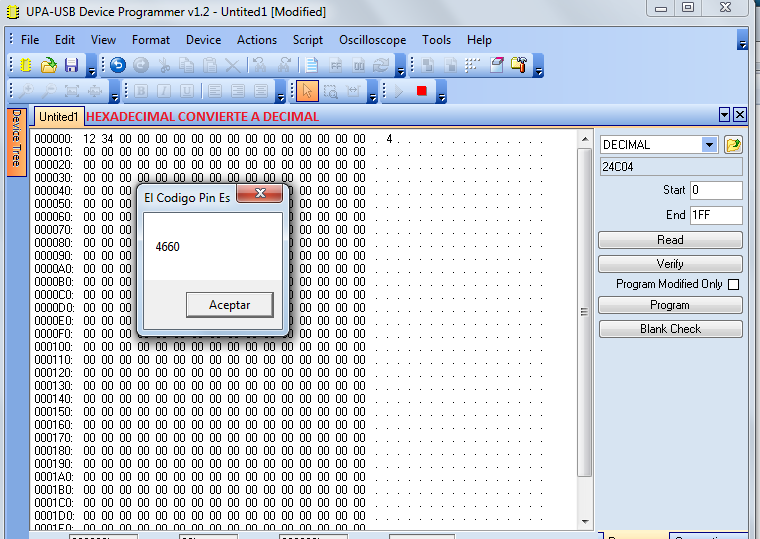Open the document tab list dropdown arrow
The width and height of the screenshot is (760, 539).
coord(724,115)
